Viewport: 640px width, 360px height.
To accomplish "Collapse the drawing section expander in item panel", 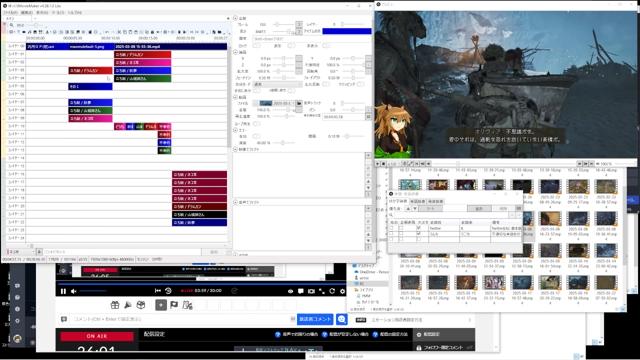I will click(236, 52).
